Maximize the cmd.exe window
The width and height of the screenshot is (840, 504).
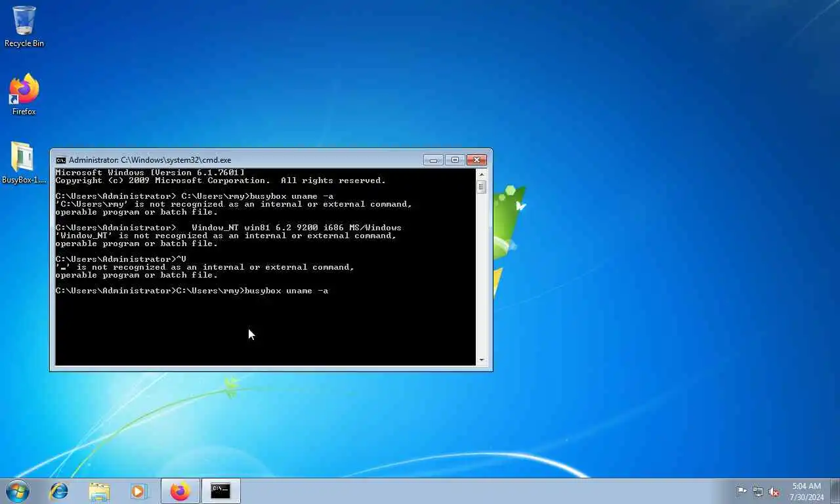point(455,159)
